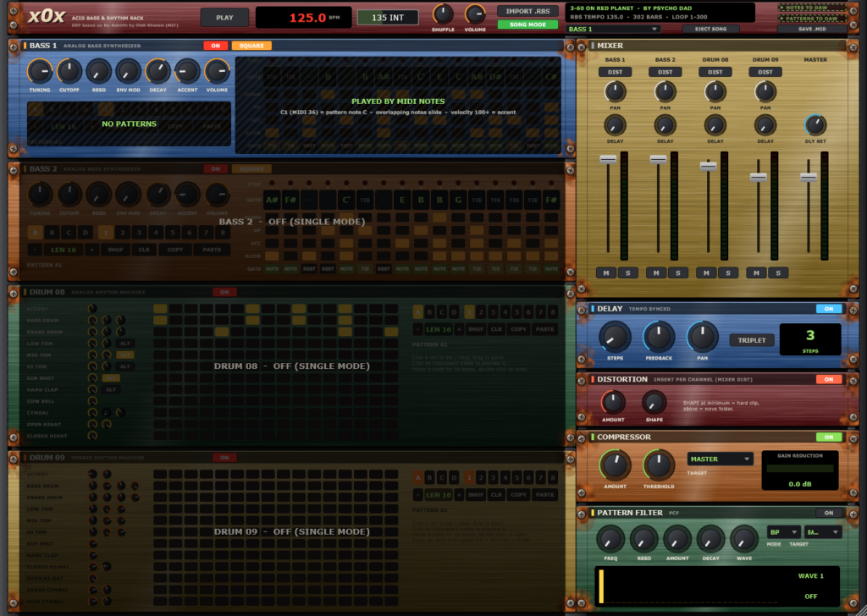867x616 pixels.
Task: Click the master DLY RET knob
Action: pos(815,125)
